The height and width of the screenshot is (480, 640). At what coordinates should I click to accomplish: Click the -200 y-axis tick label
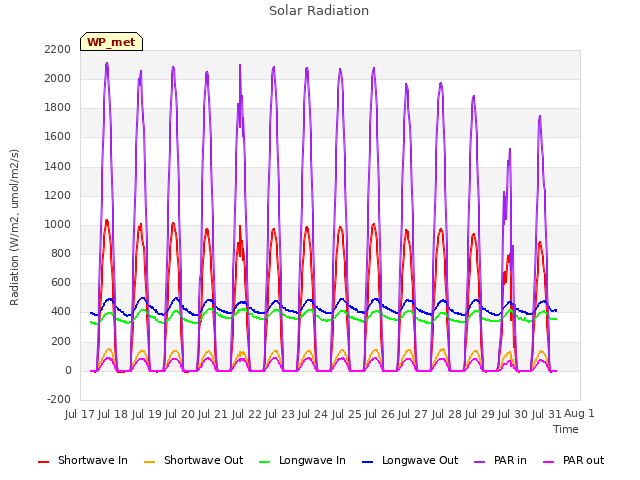click(59, 399)
